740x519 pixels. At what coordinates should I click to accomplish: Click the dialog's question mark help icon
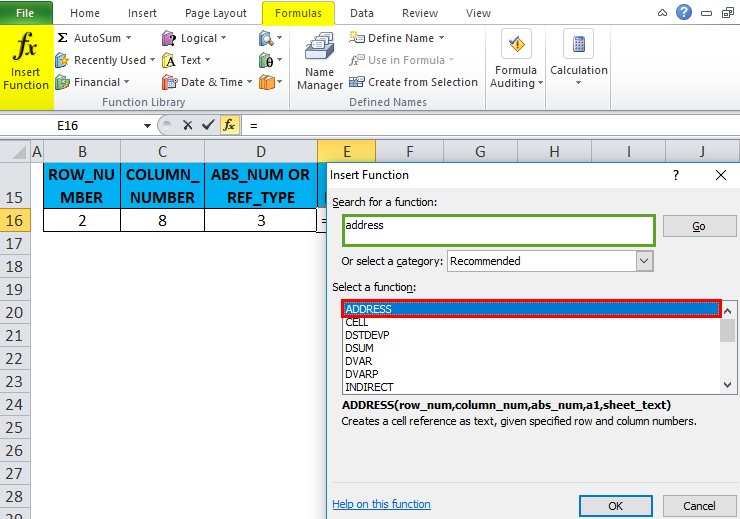[x=676, y=175]
